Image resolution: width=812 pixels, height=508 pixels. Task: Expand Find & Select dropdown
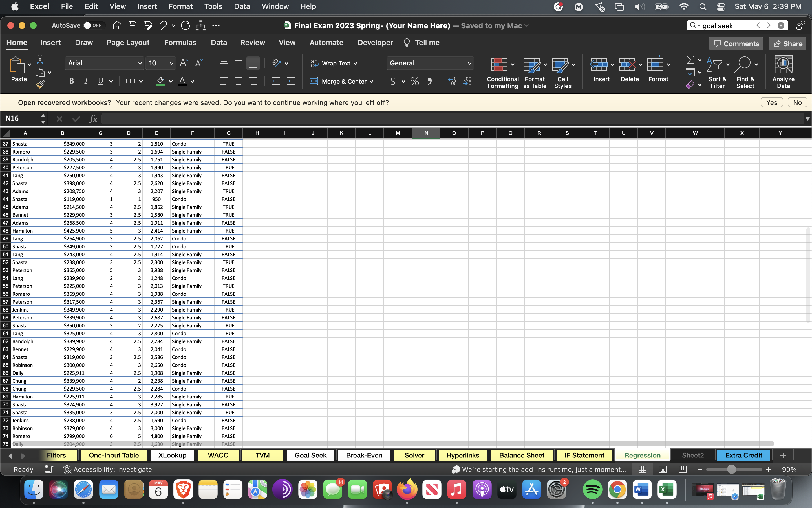756,64
